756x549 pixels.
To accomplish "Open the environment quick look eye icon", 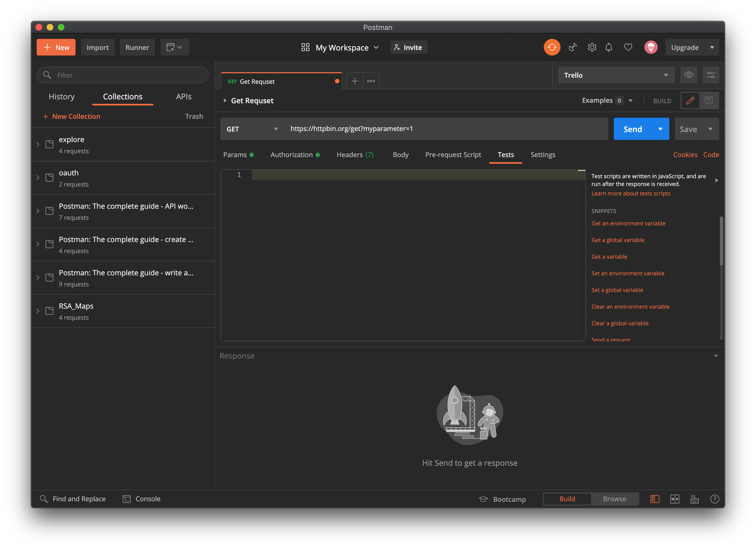I will pos(689,75).
